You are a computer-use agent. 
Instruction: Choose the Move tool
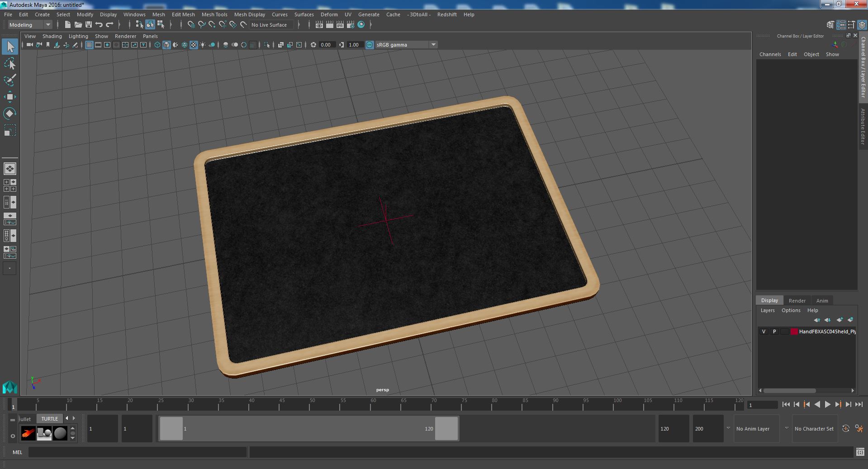click(x=10, y=96)
